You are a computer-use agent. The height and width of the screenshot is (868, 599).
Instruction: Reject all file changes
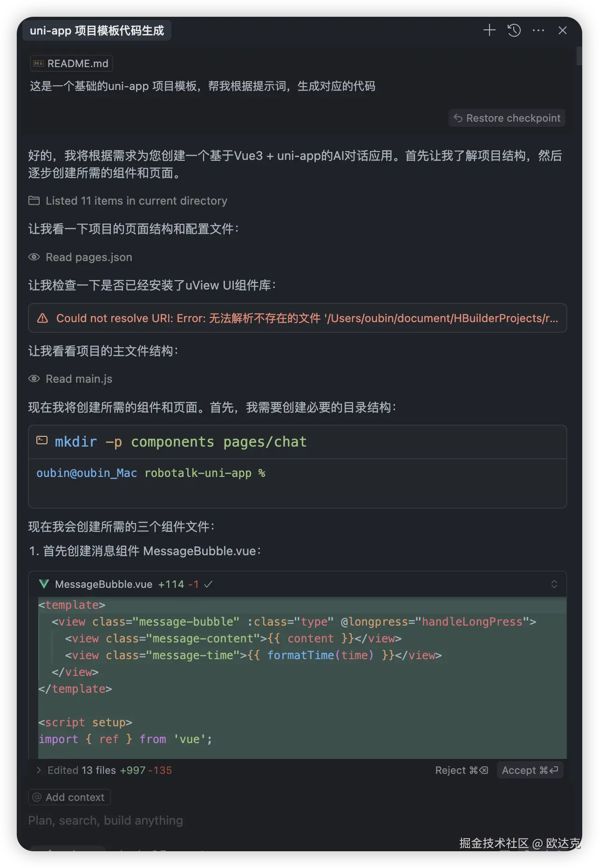click(461, 770)
